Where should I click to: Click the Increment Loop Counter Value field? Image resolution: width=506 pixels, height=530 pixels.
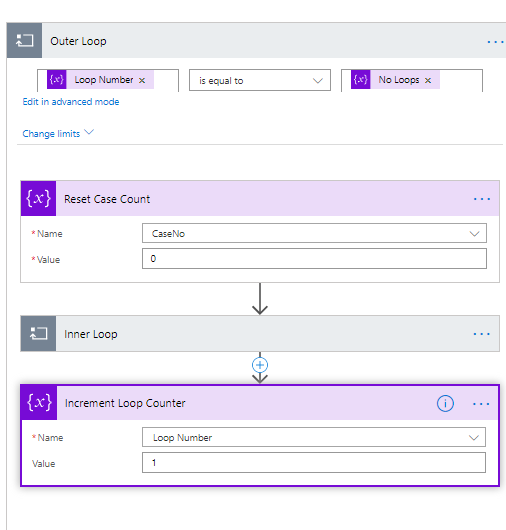click(314, 463)
